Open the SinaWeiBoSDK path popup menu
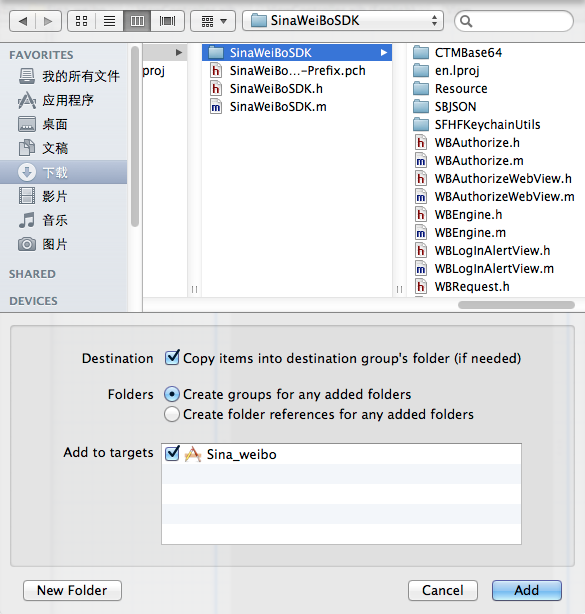Image resolution: width=585 pixels, height=614 pixels. [x=343, y=21]
